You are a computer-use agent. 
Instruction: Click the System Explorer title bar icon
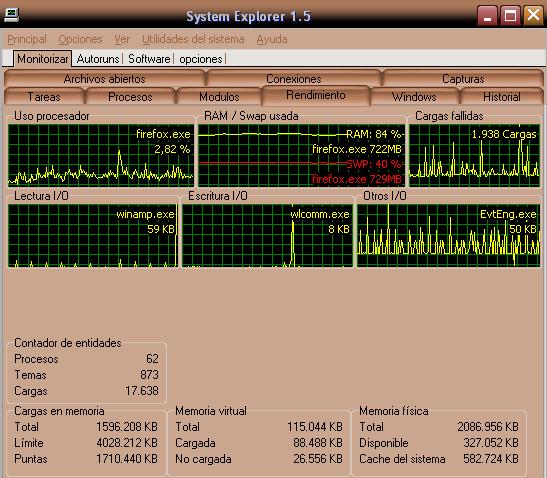pos(11,15)
